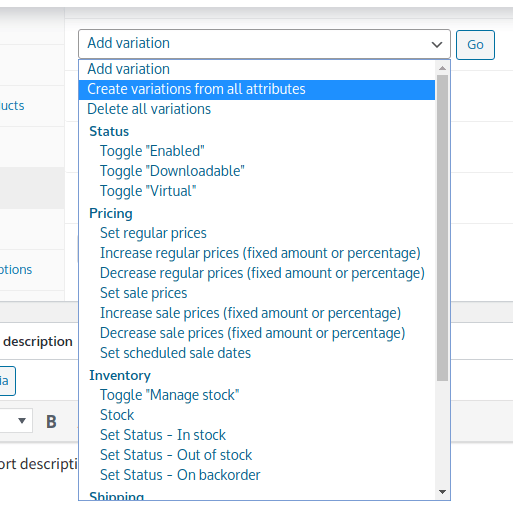Select Set Status - Out of stock

(257, 455)
